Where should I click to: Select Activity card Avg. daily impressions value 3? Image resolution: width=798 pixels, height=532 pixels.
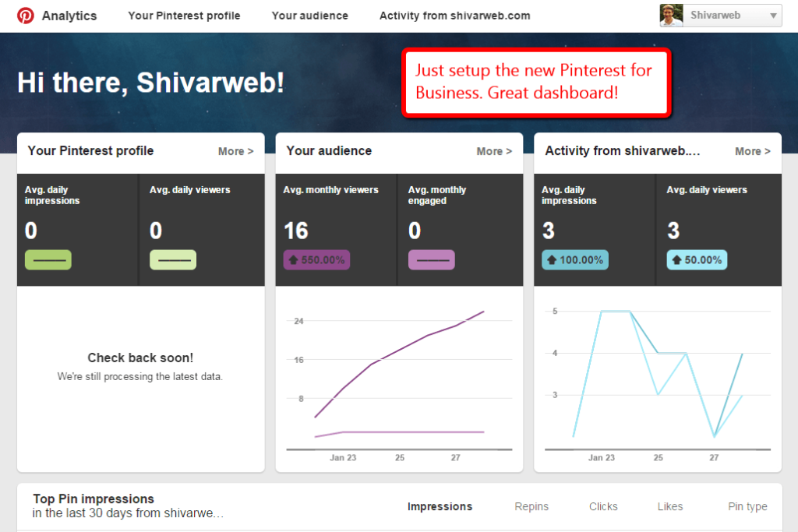(x=549, y=231)
